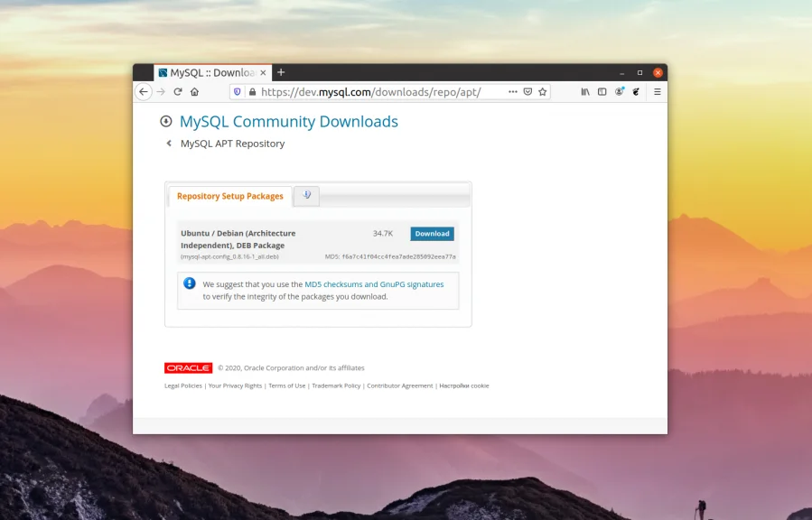Viewport: 812px width, 520px height.
Task: Switch to the Repository Setup Packages tab
Action: point(229,196)
